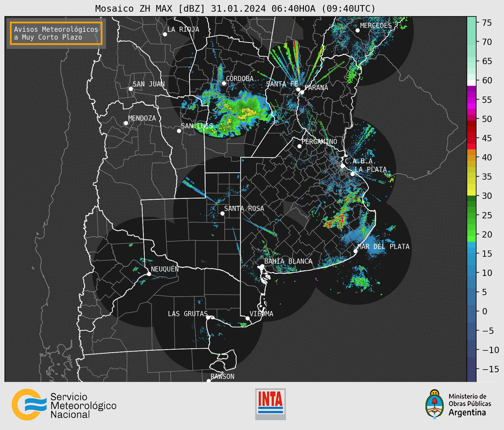
Task: Click the Paraná city marker dot
Action: click(302, 92)
